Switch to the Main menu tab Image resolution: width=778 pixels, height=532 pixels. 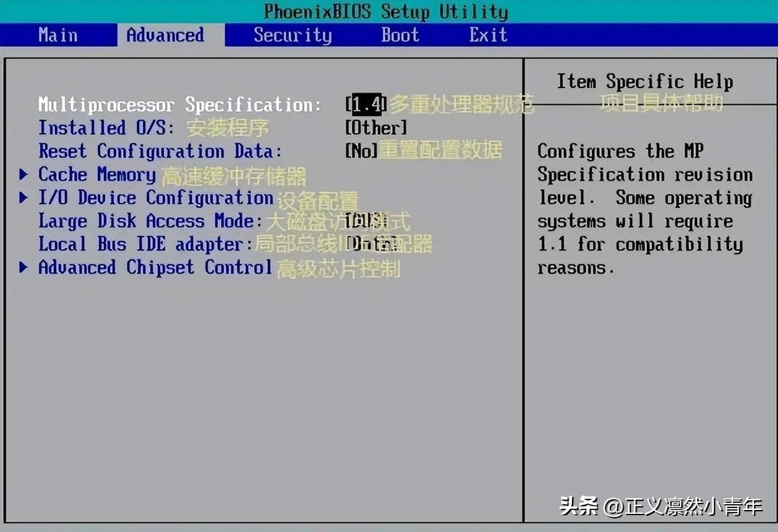57,35
